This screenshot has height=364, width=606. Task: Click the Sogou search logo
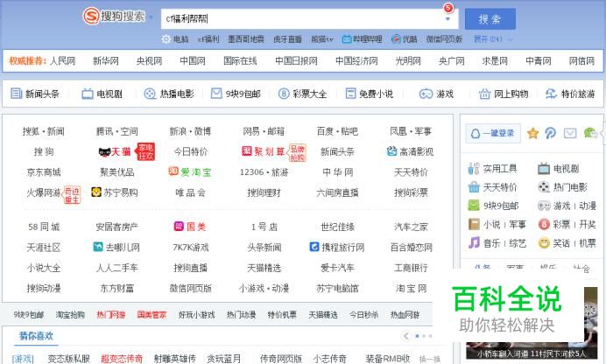click(114, 17)
